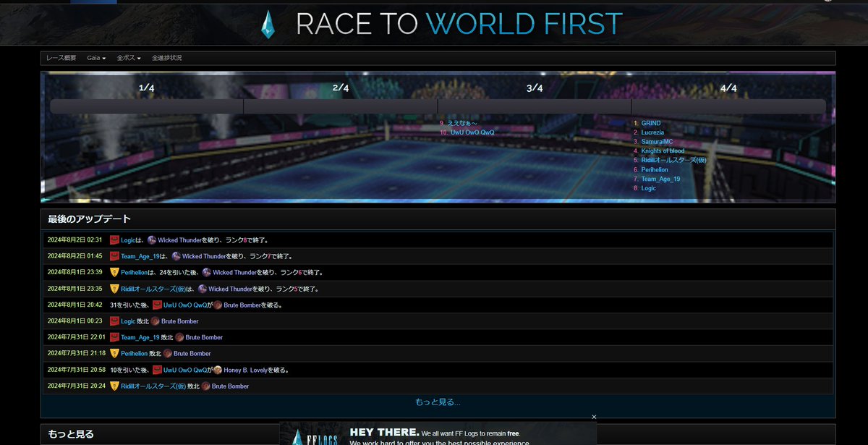Click the Perihelion guild name in the 23:39 row
868x445 pixels.
(x=135, y=273)
